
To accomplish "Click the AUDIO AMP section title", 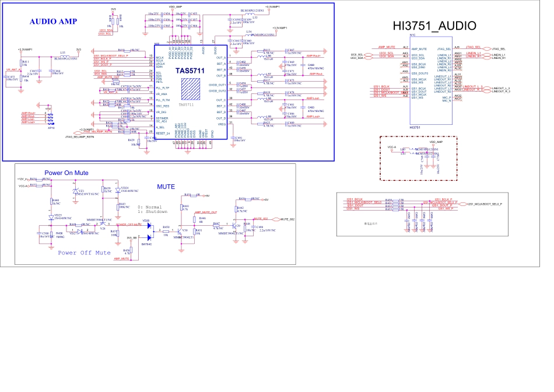I will tap(53, 22).
